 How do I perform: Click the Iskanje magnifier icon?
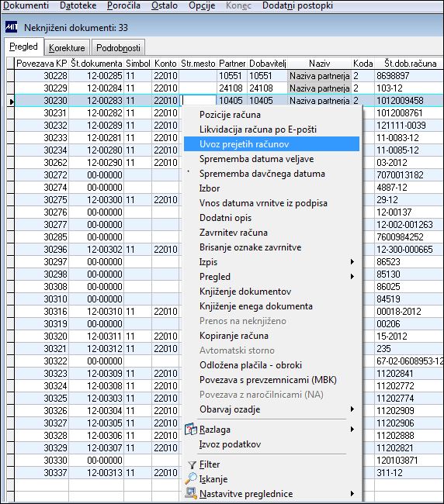point(190,479)
